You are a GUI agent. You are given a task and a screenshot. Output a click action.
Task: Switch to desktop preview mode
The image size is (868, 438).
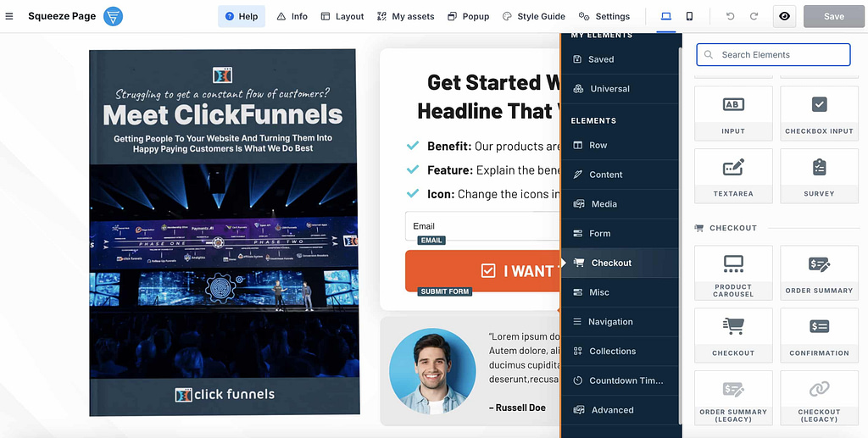(x=666, y=17)
